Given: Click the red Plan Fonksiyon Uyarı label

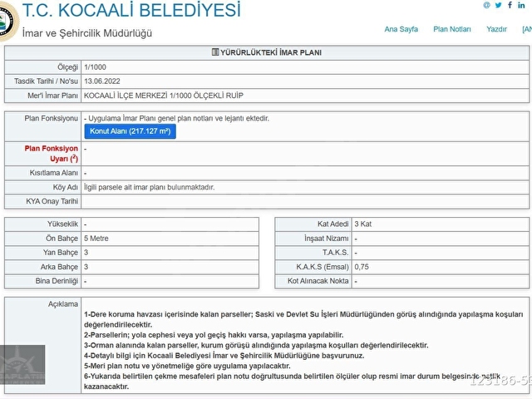Looking at the screenshot, I should [x=51, y=154].
